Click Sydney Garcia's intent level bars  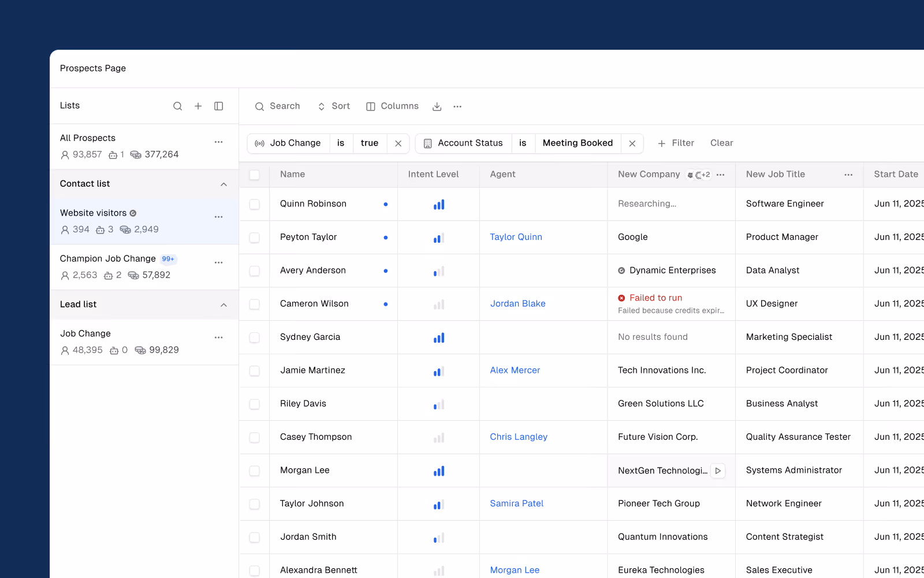click(439, 338)
